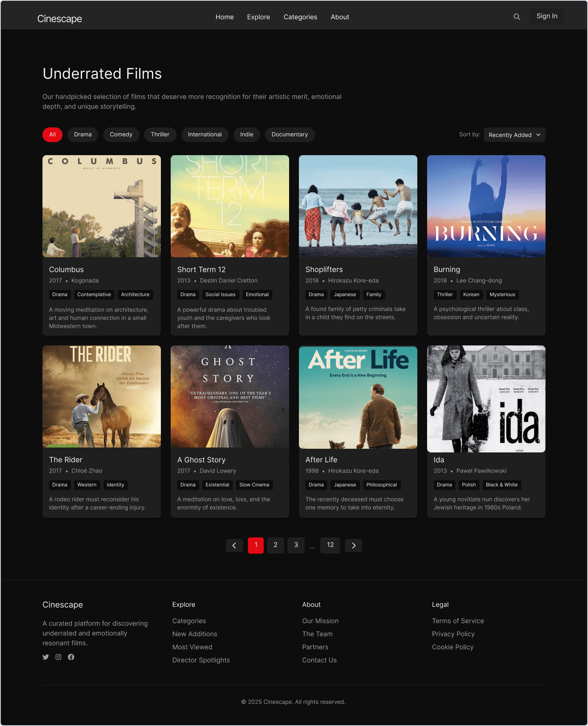This screenshot has height=726, width=588.
Task: Click Social Issues tag
Action: coord(220,295)
